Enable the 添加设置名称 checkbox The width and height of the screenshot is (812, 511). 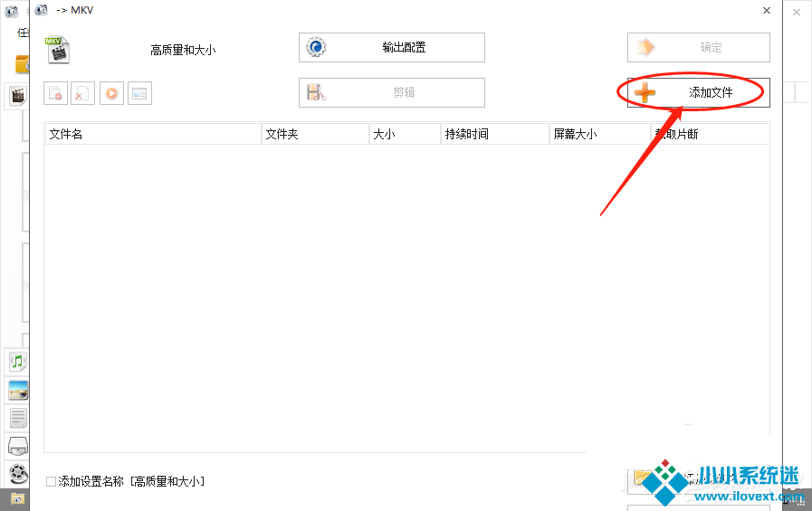(x=52, y=482)
